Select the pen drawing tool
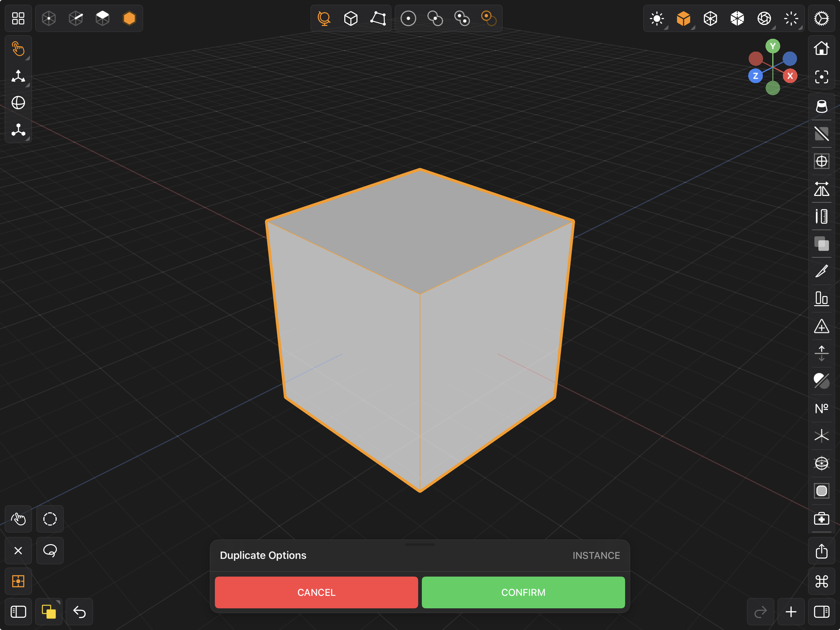The width and height of the screenshot is (840, 630). (x=822, y=271)
